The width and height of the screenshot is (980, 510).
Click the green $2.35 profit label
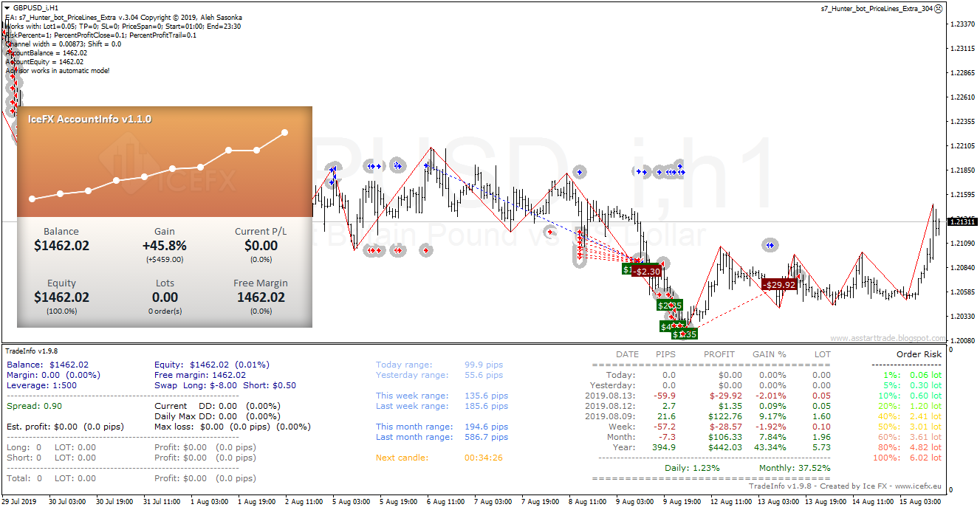pos(670,305)
